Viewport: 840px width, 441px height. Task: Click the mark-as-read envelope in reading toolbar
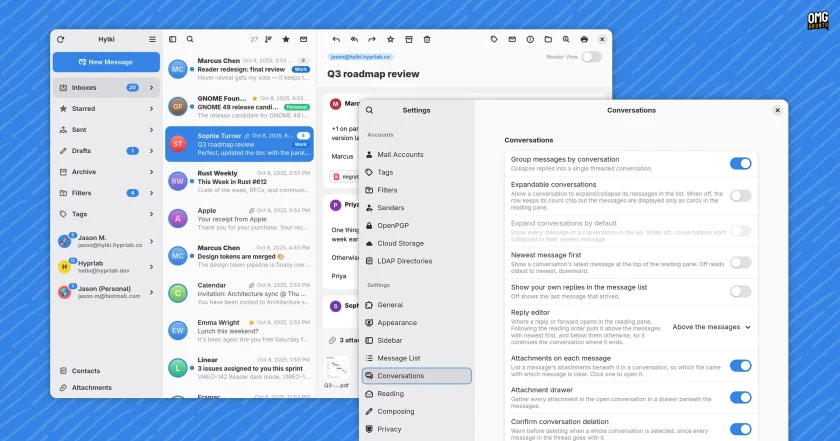click(x=512, y=39)
